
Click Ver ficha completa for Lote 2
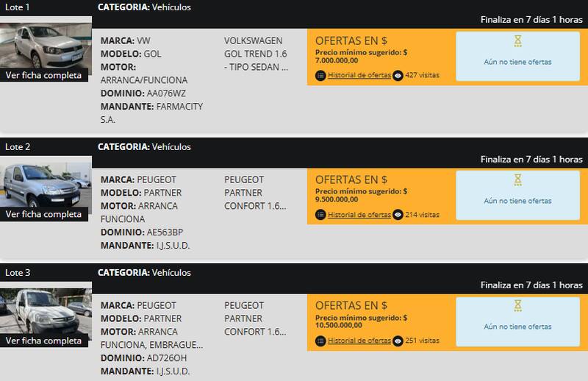[x=43, y=215]
